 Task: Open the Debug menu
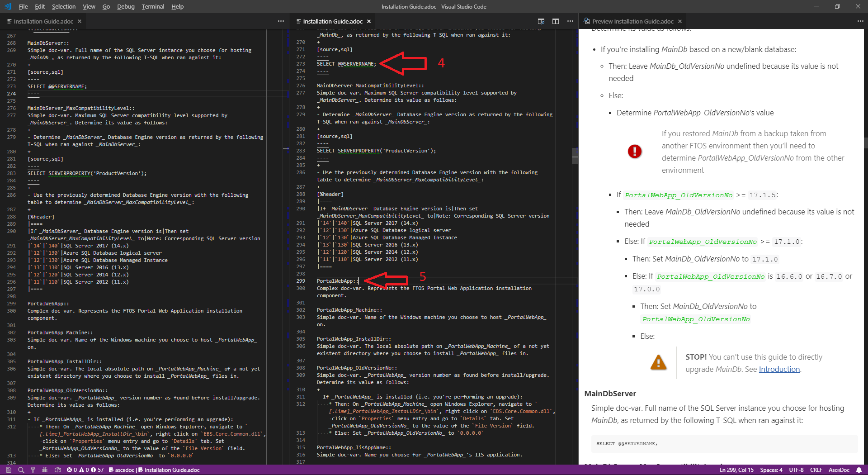[125, 6]
